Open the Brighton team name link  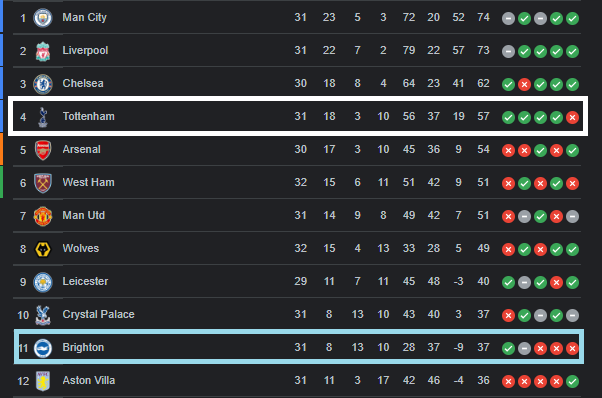pyautogui.click(x=83, y=347)
